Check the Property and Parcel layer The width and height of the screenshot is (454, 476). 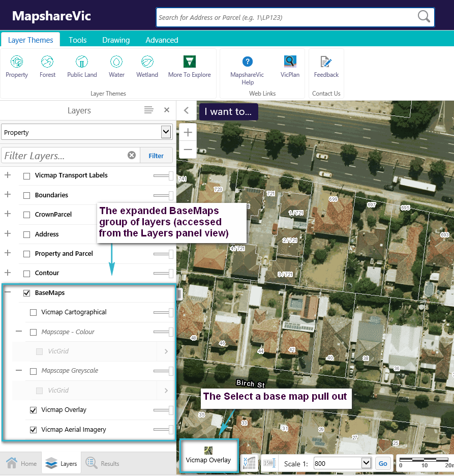(x=27, y=254)
